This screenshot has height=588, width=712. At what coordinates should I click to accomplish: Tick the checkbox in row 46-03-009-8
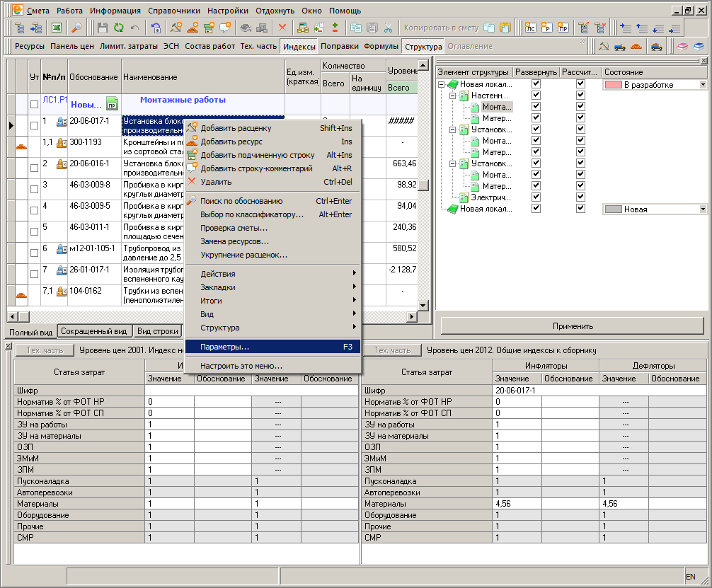(34, 189)
